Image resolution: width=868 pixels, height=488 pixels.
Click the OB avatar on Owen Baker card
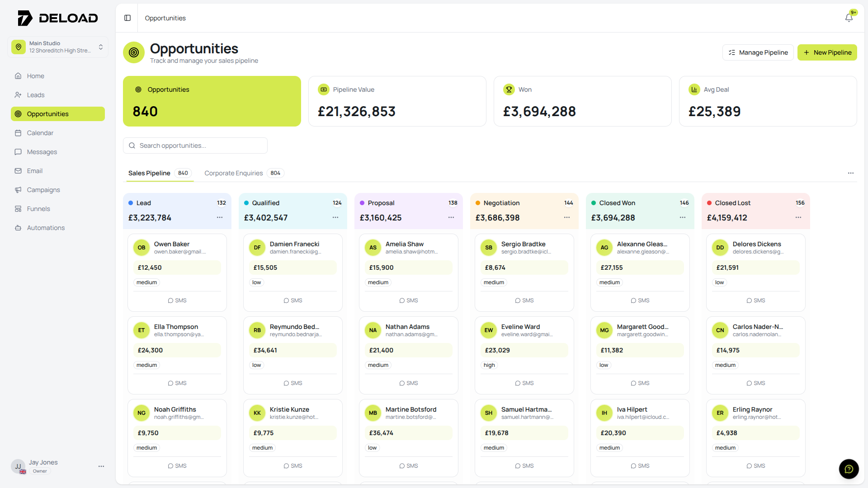coord(142,248)
